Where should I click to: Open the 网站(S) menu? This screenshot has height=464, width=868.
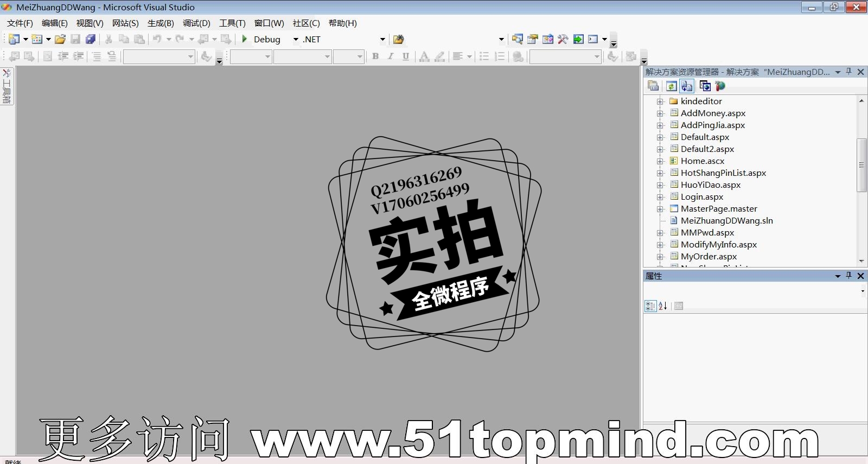click(x=125, y=23)
